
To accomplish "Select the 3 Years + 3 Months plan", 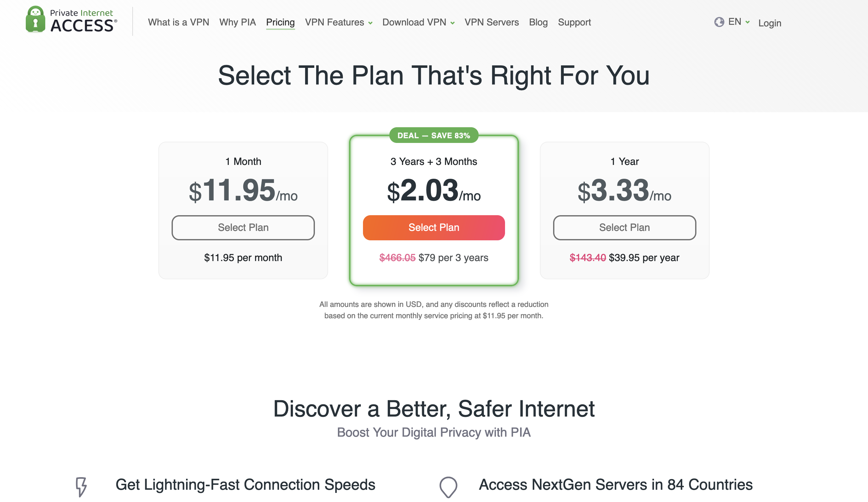I will 434,227.
